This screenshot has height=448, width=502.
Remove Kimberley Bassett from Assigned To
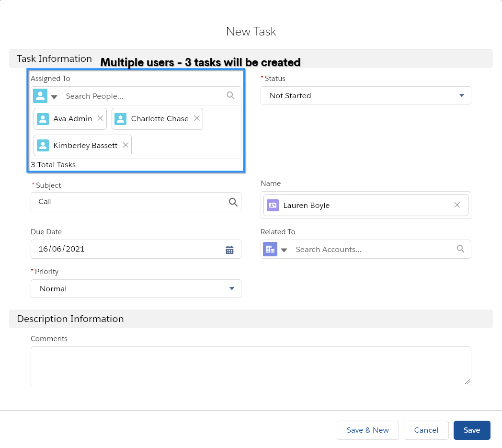[125, 145]
